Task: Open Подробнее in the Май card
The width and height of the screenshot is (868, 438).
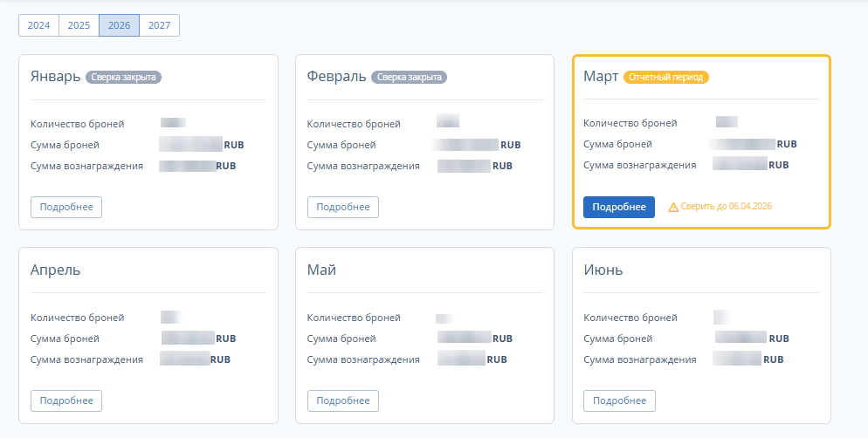Action: coord(343,400)
